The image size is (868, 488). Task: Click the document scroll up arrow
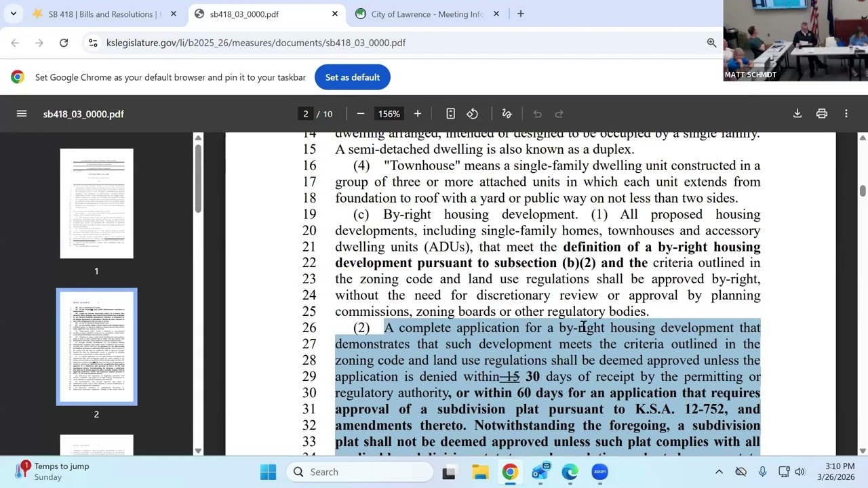tap(863, 138)
